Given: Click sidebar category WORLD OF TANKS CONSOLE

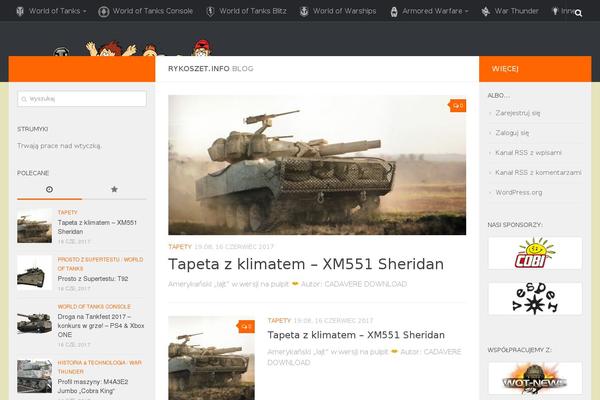Looking at the screenshot, I should pos(94,307).
